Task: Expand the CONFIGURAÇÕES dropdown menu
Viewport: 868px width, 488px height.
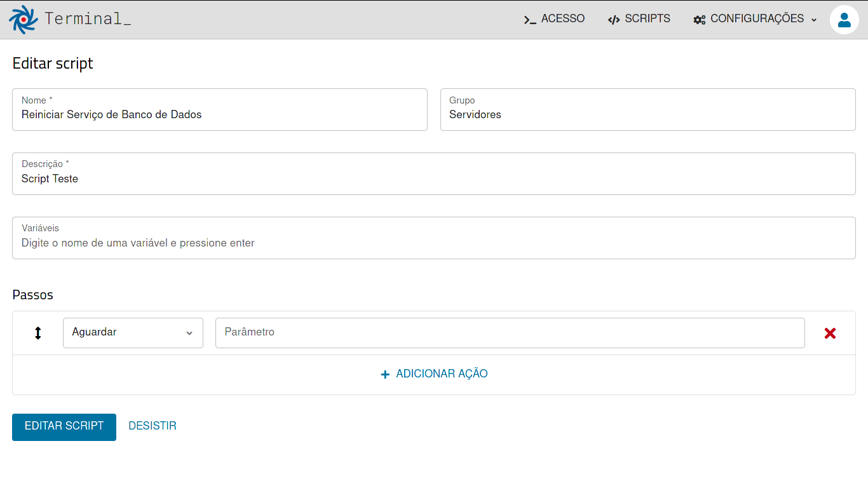Action: (x=755, y=19)
